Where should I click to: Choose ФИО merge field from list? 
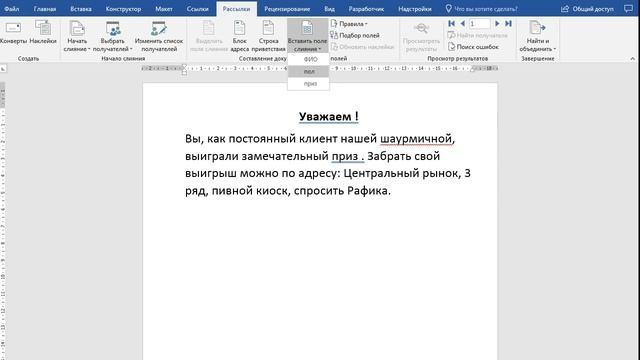pos(310,59)
